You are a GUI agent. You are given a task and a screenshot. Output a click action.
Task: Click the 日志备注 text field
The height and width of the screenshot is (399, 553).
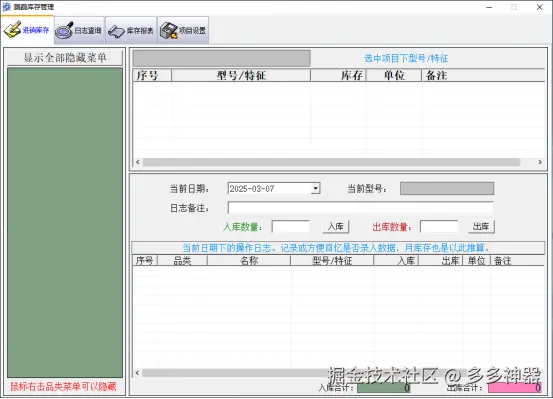tap(360, 208)
